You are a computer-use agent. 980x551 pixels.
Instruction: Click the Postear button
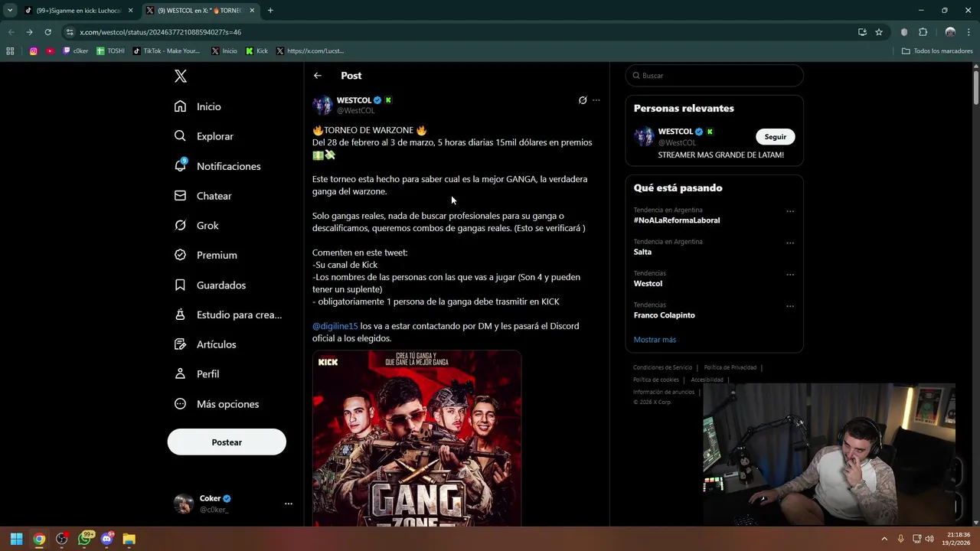(x=227, y=442)
